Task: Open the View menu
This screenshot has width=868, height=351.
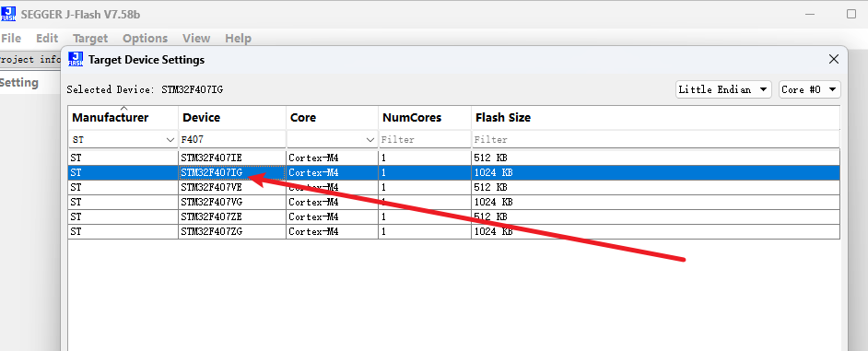Action: tap(196, 38)
